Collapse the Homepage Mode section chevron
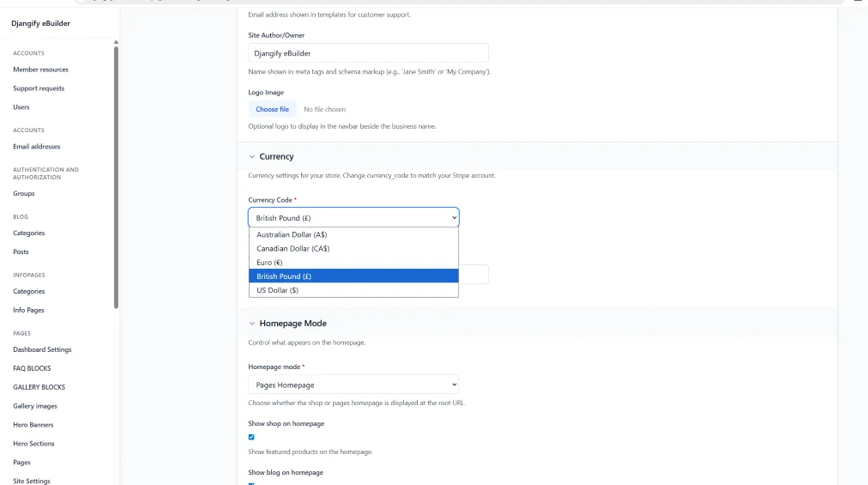Screen dimensions: 868x485 252,324
